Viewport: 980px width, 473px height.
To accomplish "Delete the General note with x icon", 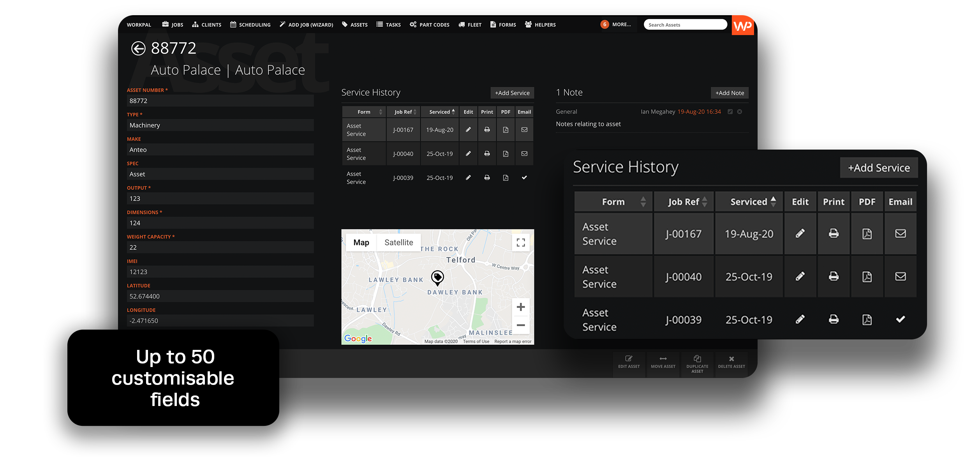I will [740, 112].
